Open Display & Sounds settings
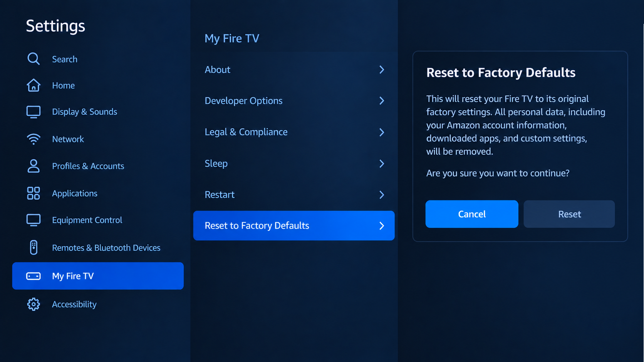Viewport: 644px width, 362px height. click(85, 112)
